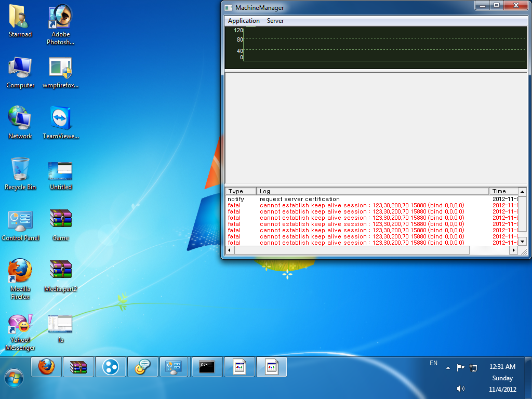This screenshot has height=399, width=532.
Task: Select the Mozilla Firefox desktop shortcut
Action: click(20, 279)
